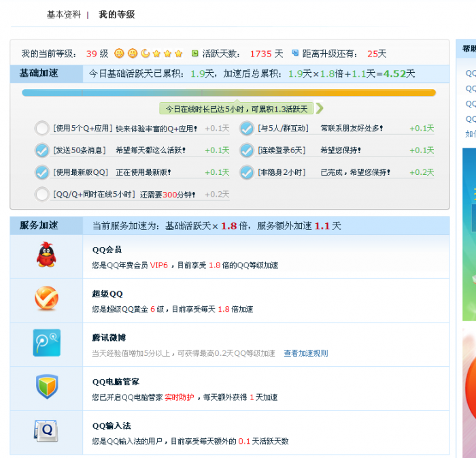The image size is (476, 458).
Task: Click the QQ电脑管家 heading
Action: click(116, 382)
